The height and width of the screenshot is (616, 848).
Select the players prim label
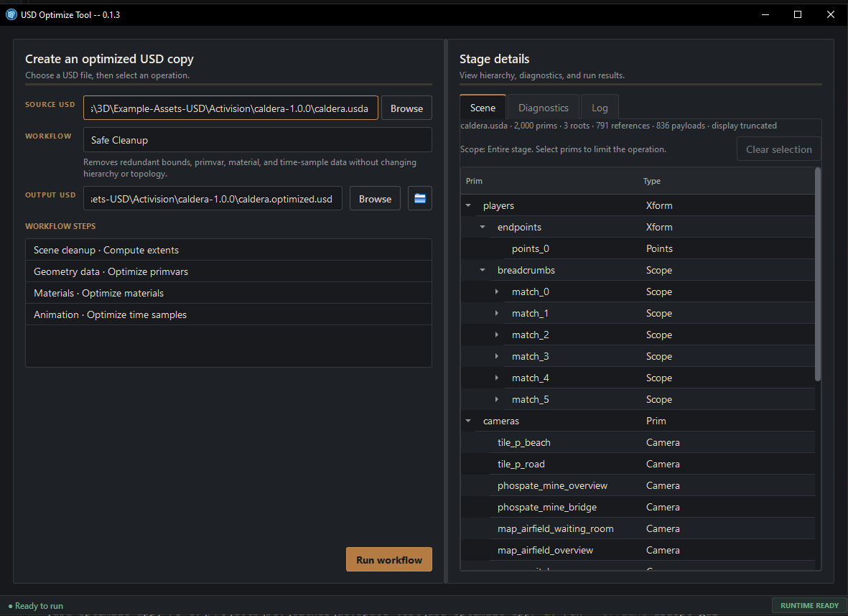point(498,205)
